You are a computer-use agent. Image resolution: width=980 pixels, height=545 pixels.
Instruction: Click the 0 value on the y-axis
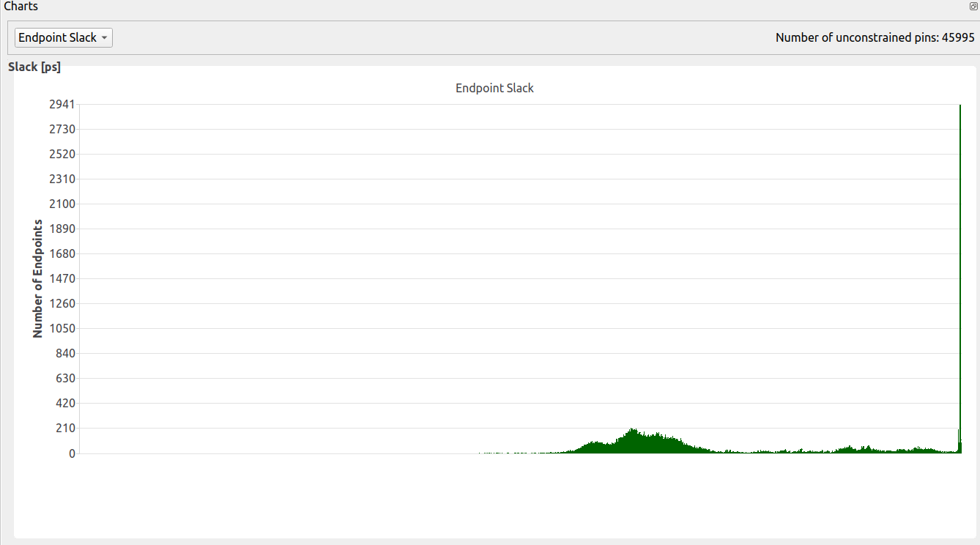pyautogui.click(x=72, y=453)
